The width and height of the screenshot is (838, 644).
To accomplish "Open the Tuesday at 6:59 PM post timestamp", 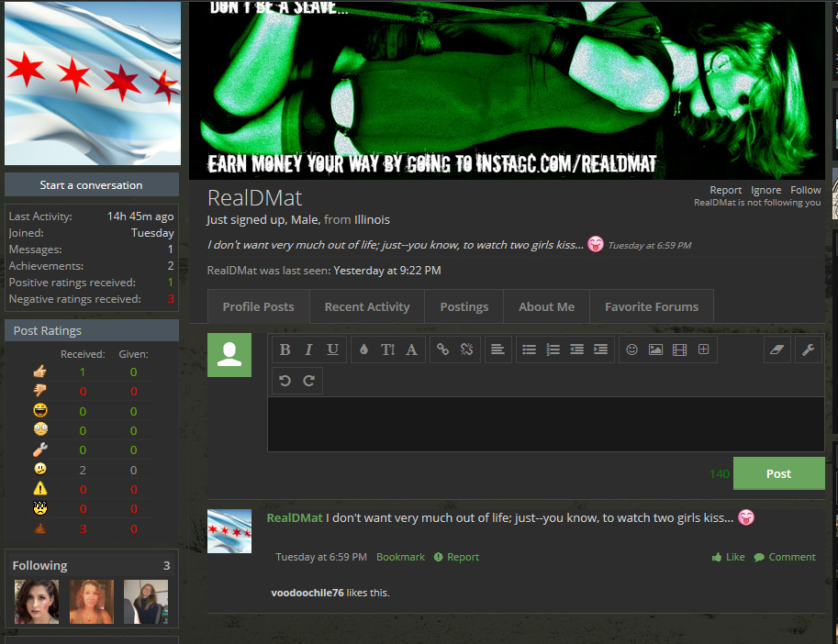I will pyautogui.click(x=321, y=557).
